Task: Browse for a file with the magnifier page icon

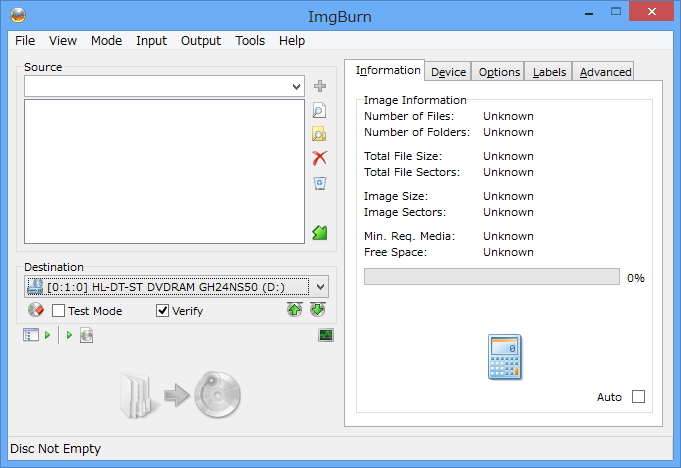Action: click(319, 110)
